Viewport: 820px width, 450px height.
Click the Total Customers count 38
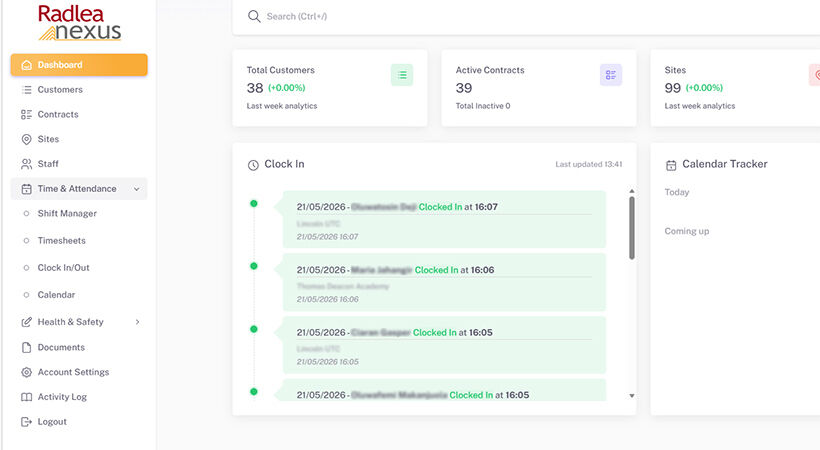coord(255,88)
